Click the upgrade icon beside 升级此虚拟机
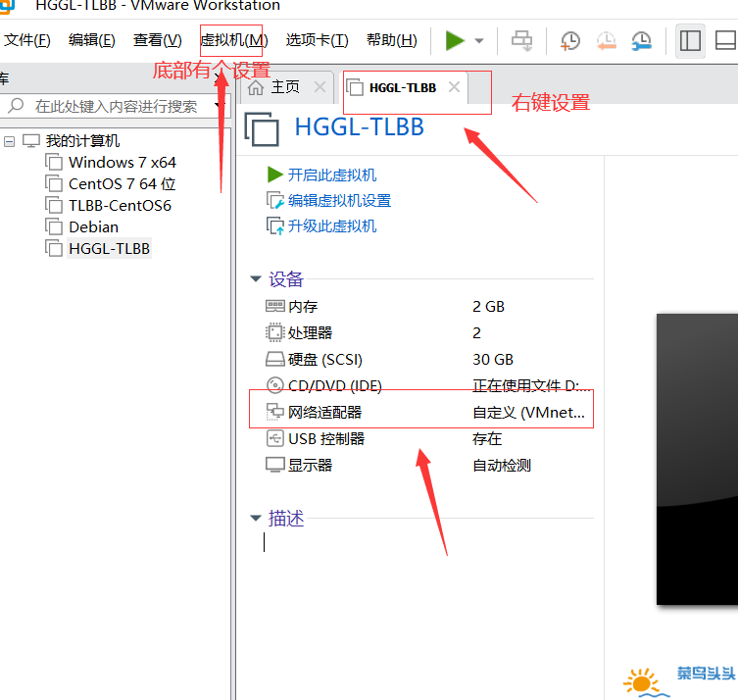 274,225
